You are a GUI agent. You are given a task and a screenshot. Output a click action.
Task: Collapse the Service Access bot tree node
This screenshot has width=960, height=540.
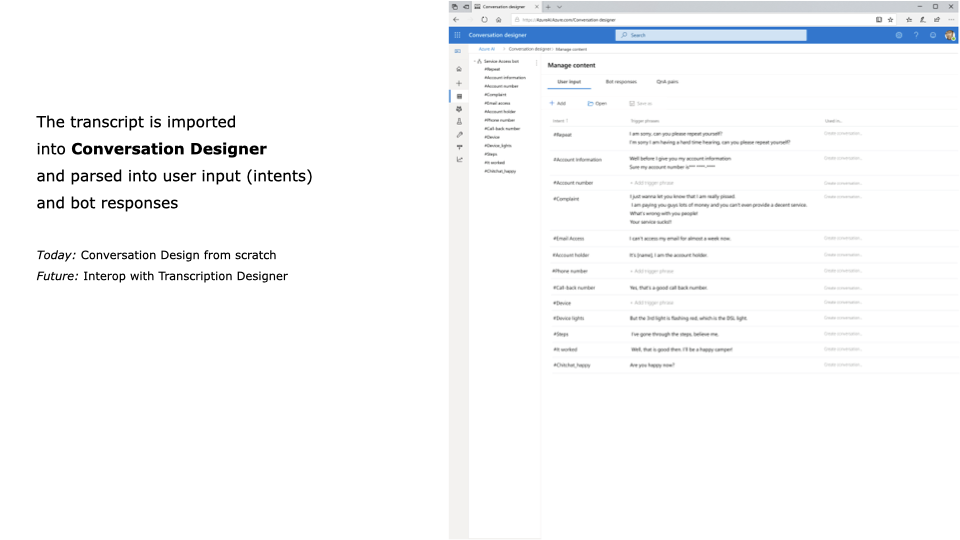pos(474,61)
